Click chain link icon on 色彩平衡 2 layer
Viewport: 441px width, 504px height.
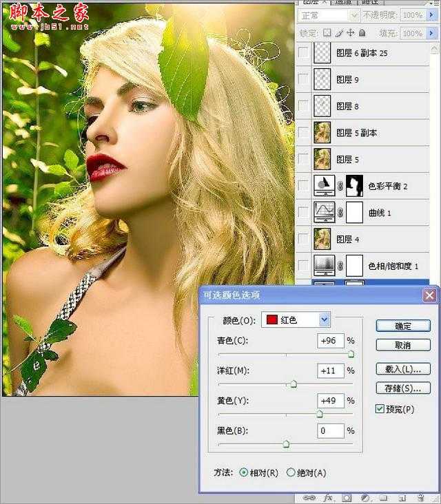340,186
